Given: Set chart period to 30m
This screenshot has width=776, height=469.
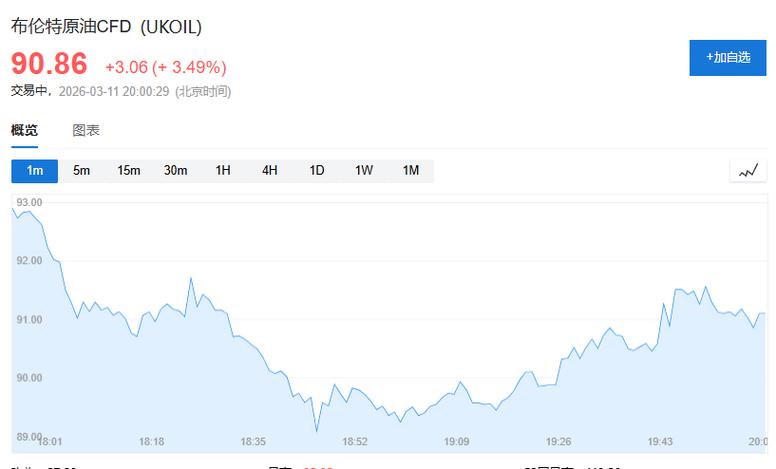Looking at the screenshot, I should [175, 171].
